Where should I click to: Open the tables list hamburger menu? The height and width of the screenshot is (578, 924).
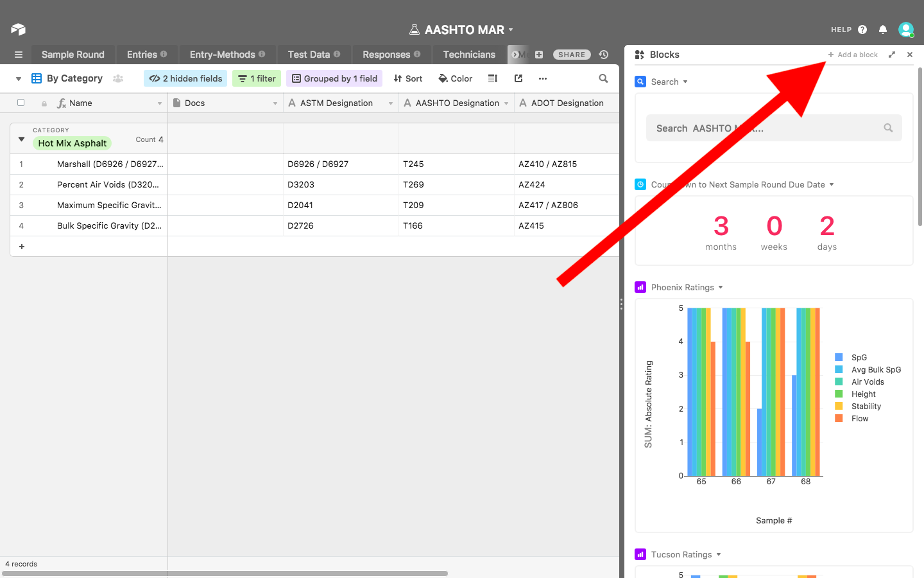pyautogui.click(x=19, y=55)
